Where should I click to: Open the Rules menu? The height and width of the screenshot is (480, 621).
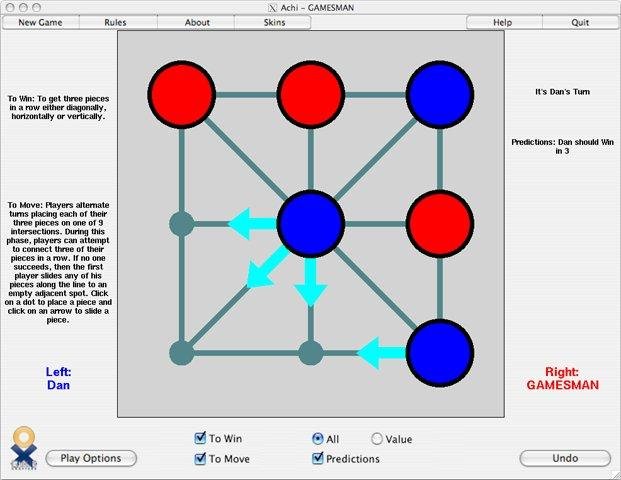[x=115, y=23]
